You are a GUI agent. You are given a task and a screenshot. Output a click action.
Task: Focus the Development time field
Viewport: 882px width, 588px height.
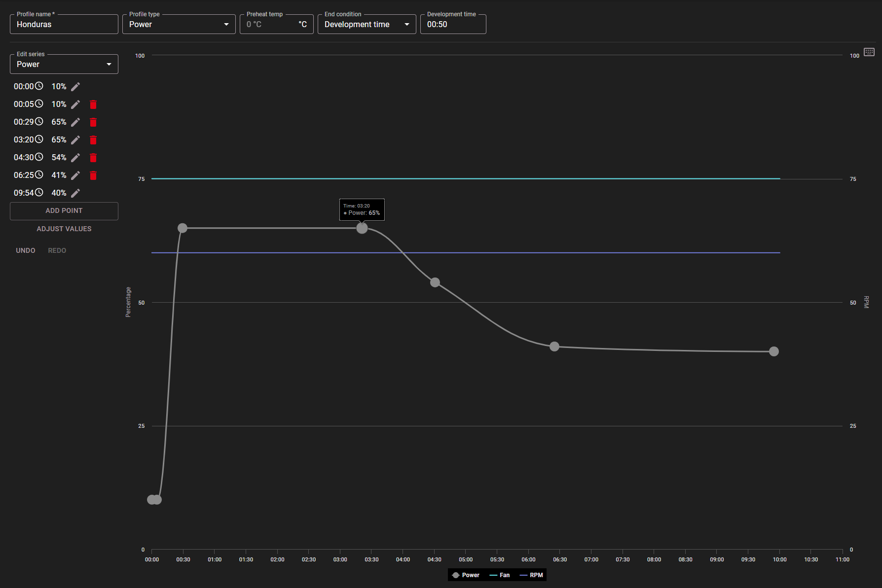453,24
